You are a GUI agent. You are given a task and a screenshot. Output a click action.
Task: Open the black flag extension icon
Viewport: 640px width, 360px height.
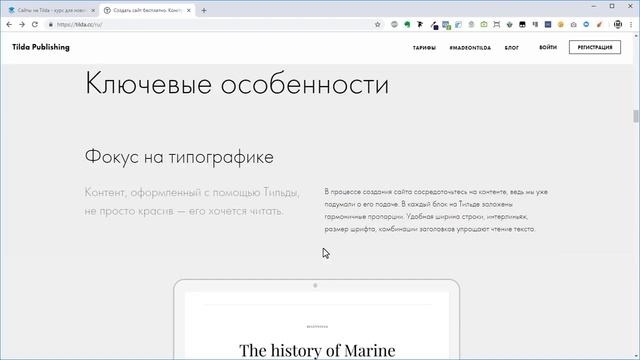click(420, 24)
